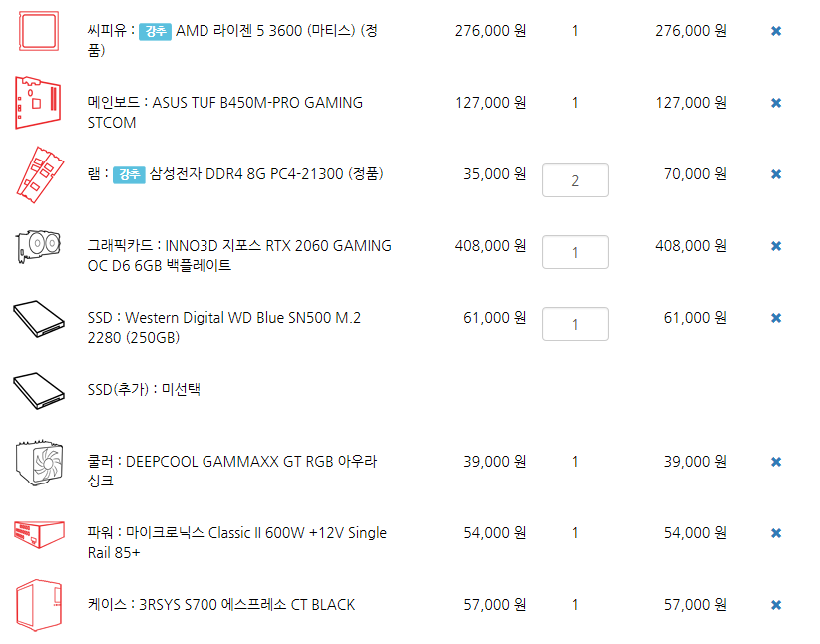Remove the RTX 2060 graphics card
The image size is (820, 644).
click(x=776, y=246)
